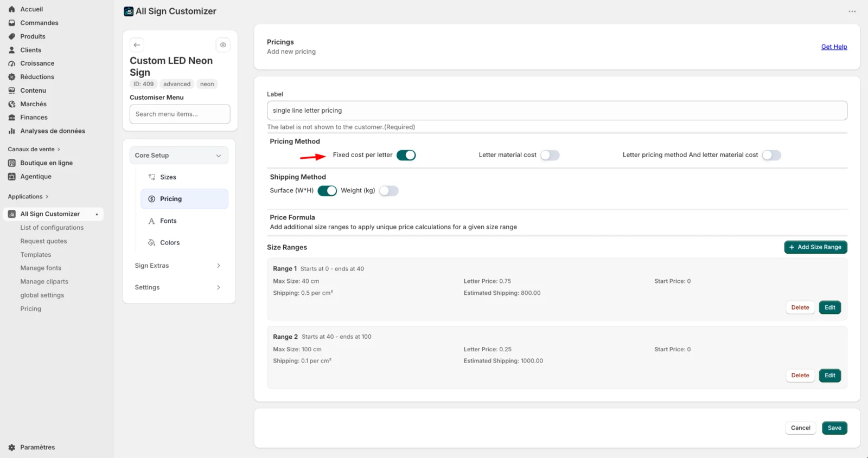
Task: Click the Get Help link
Action: coord(834,47)
